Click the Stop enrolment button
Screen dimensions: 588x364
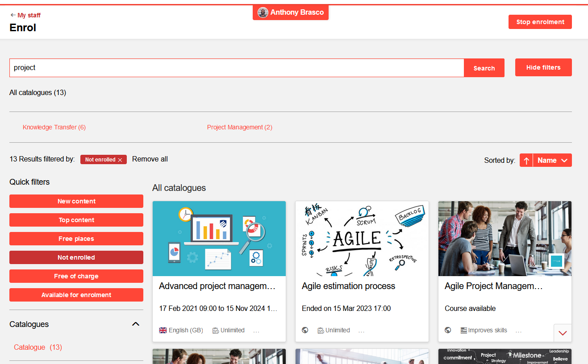point(540,22)
